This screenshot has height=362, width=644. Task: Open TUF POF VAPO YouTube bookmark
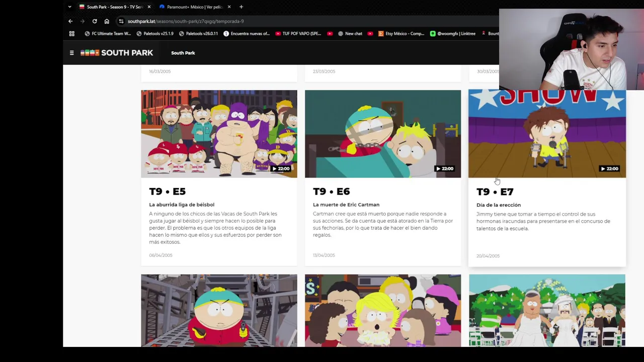(298, 34)
